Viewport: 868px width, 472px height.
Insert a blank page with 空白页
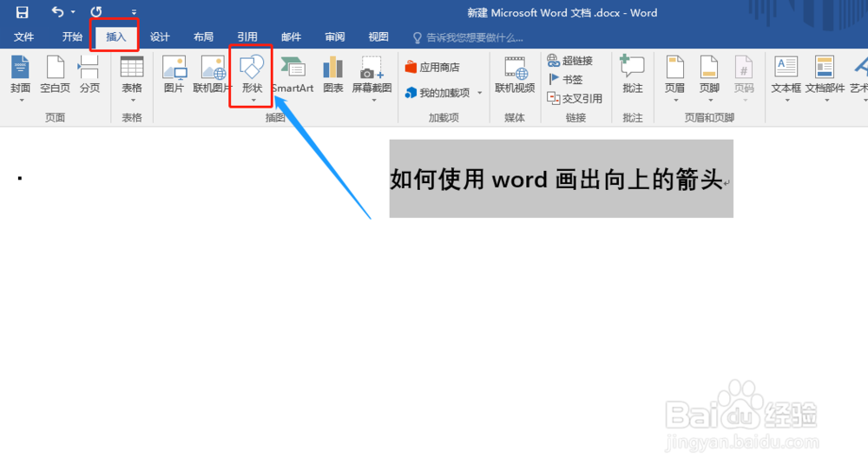(55, 74)
